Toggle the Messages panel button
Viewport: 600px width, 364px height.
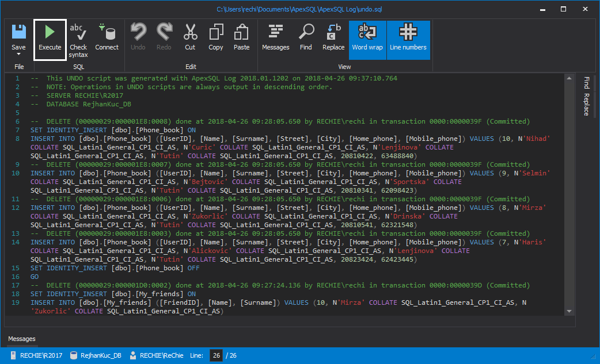276,39
